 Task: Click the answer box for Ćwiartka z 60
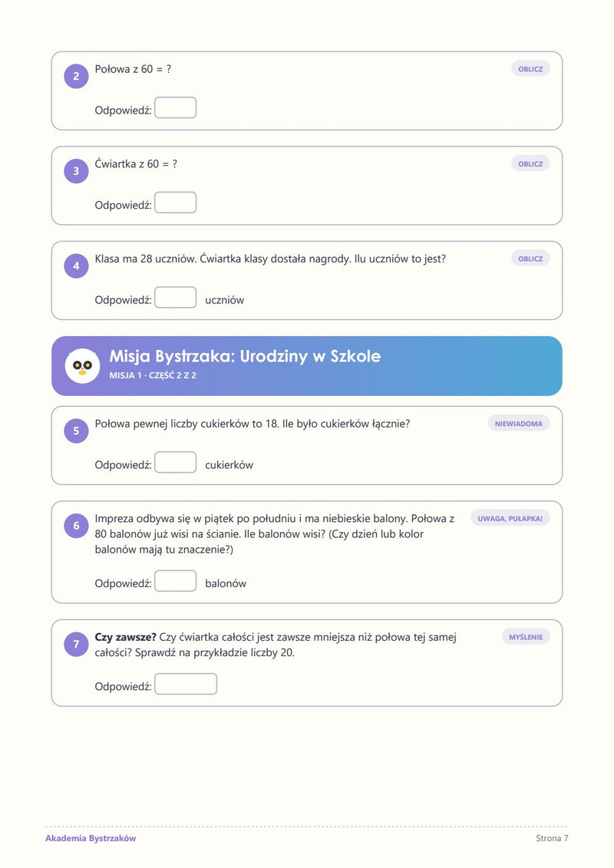pyautogui.click(x=176, y=203)
